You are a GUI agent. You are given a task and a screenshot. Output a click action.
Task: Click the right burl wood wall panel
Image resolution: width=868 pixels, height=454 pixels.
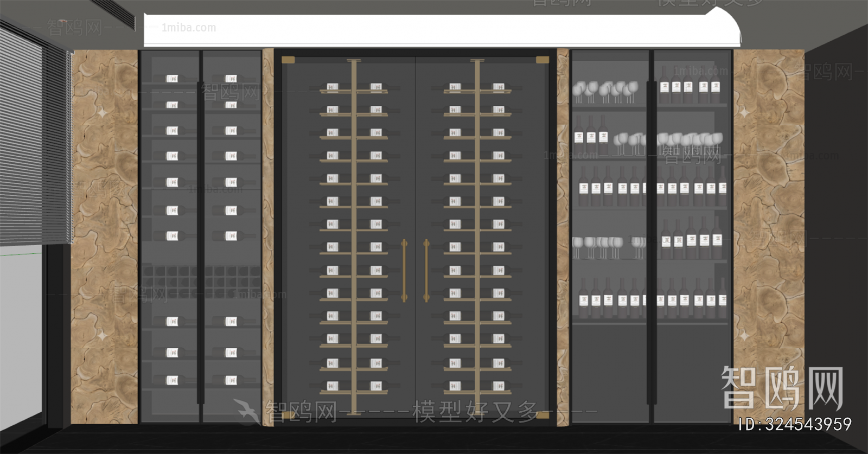click(x=769, y=236)
